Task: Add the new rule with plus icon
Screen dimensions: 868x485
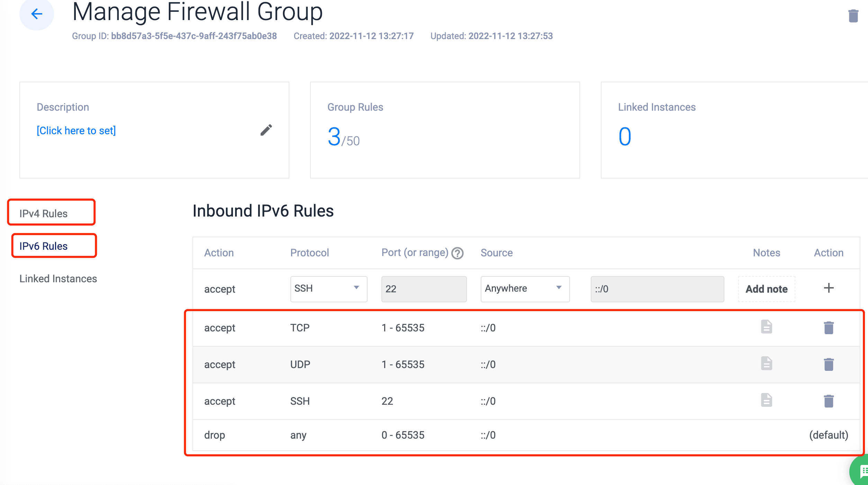Action: pyautogui.click(x=829, y=288)
